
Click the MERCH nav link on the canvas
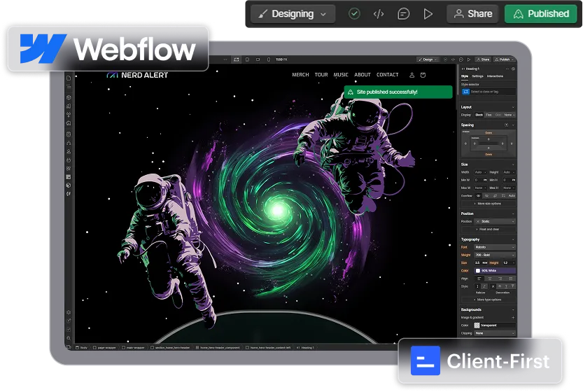coord(300,75)
